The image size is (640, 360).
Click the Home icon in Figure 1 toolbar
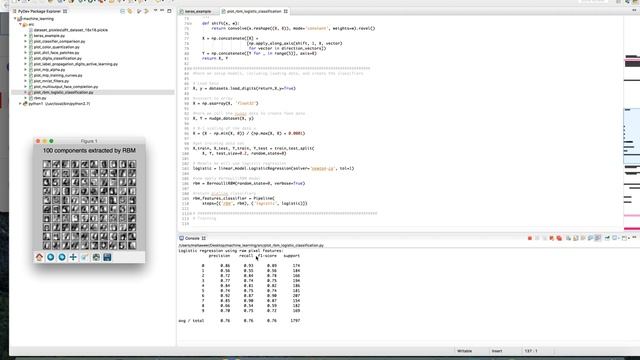[39, 257]
